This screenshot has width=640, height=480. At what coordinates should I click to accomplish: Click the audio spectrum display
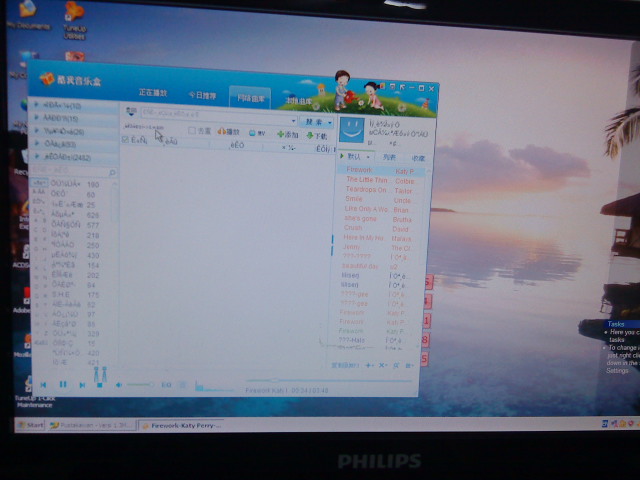coord(215,387)
